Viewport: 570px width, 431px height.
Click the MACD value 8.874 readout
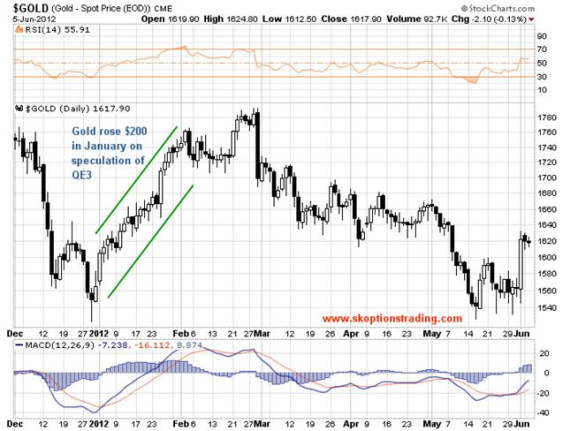[x=189, y=345]
